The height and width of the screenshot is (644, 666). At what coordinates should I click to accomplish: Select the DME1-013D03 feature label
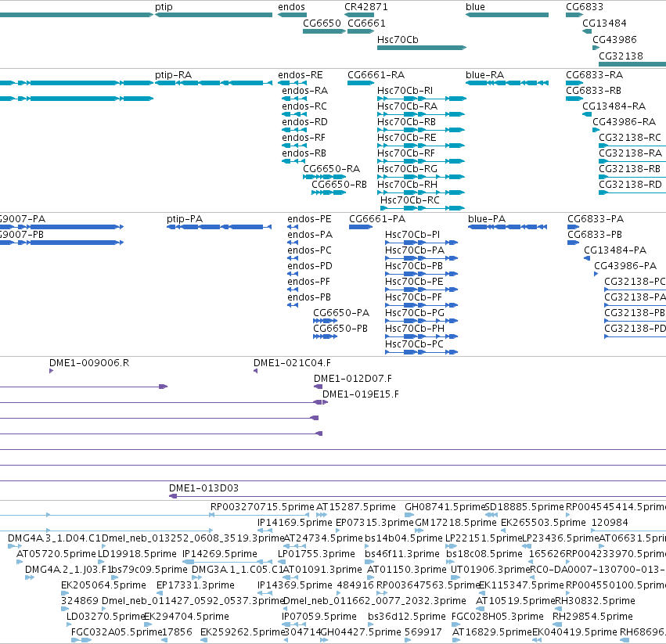[x=204, y=488]
